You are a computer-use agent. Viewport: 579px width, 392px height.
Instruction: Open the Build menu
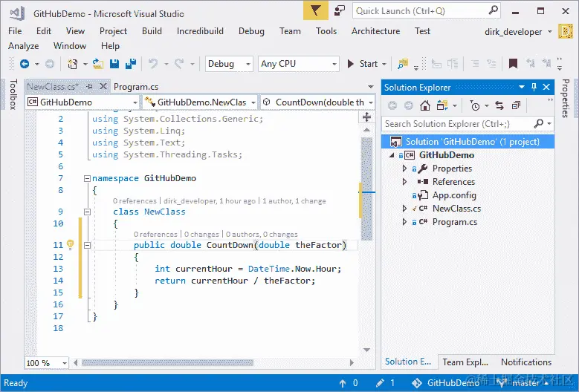coord(152,31)
